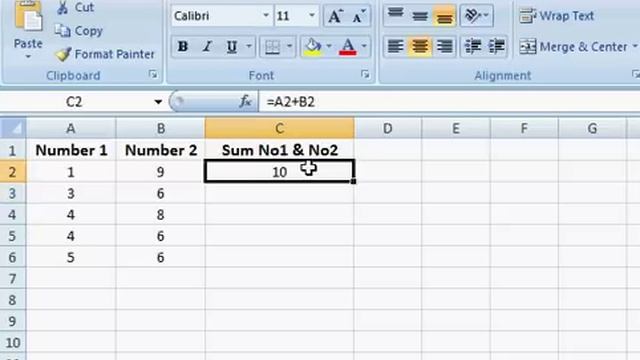The width and height of the screenshot is (640, 360).
Task: Apply cell borders button
Action: (x=272, y=47)
